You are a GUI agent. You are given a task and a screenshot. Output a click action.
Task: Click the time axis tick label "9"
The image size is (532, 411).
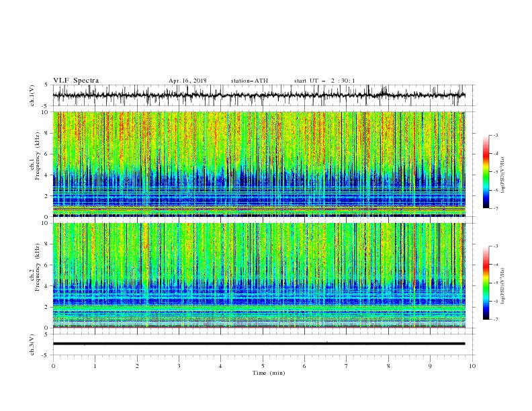pos(430,366)
